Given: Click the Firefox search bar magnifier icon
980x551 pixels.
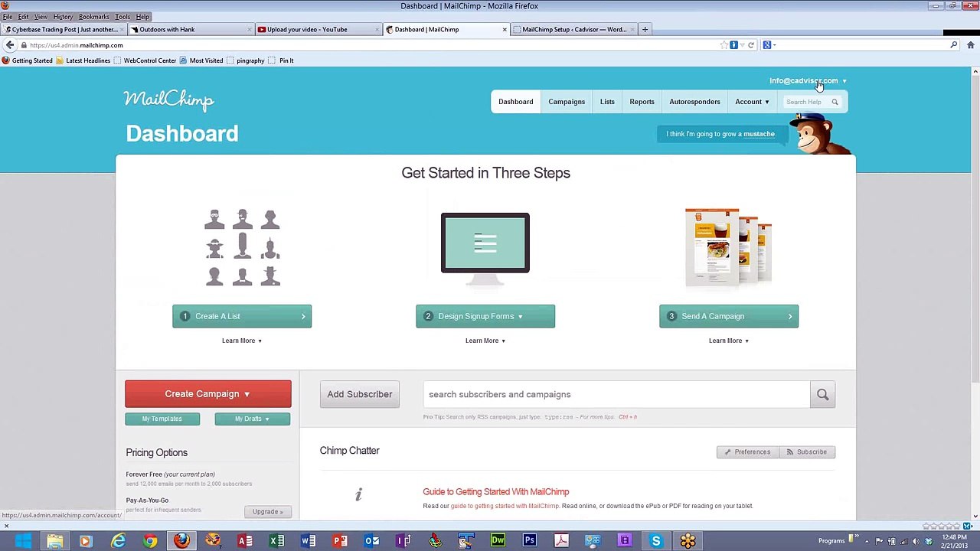Looking at the screenshot, I should click(953, 45).
